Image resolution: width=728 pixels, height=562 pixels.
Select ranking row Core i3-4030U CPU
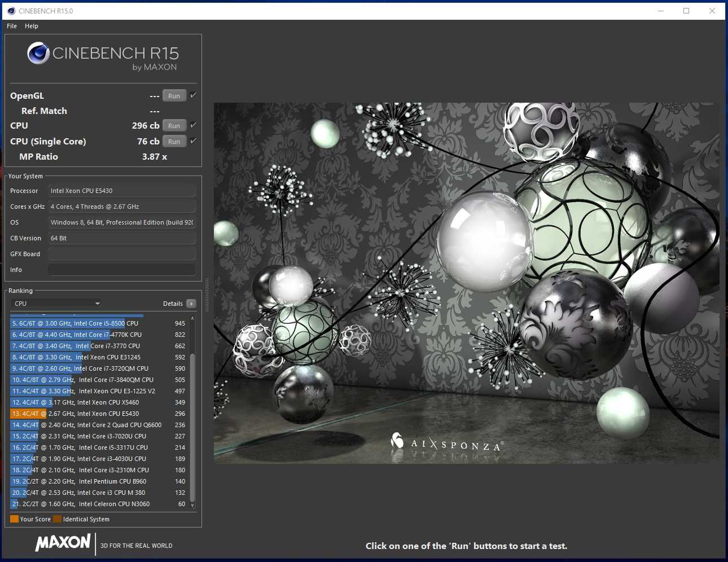point(99,459)
